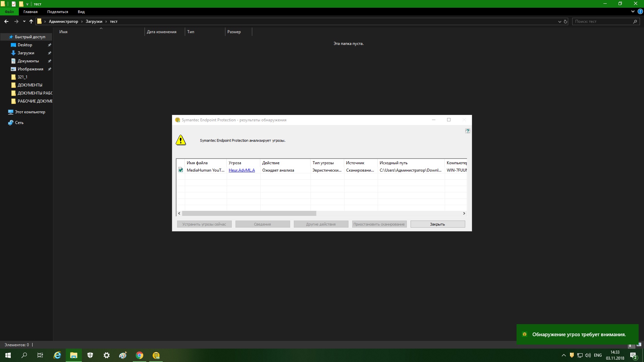Click Symantec shield icon in system tray

click(x=572, y=355)
